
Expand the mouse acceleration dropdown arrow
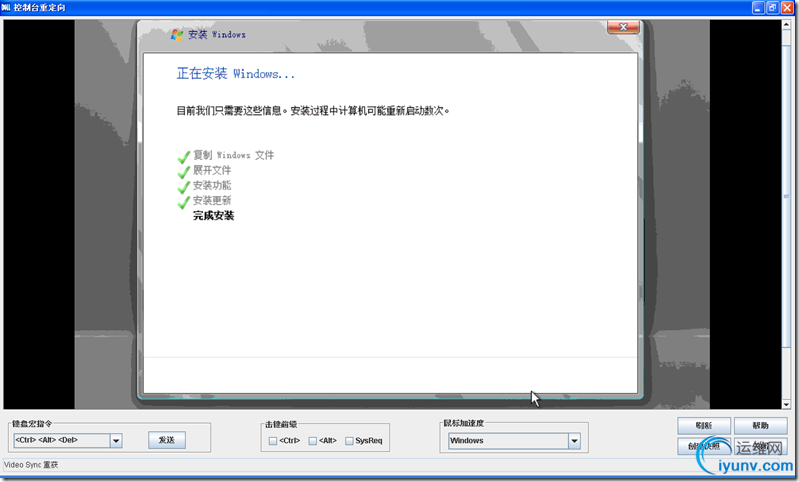pyautogui.click(x=574, y=441)
